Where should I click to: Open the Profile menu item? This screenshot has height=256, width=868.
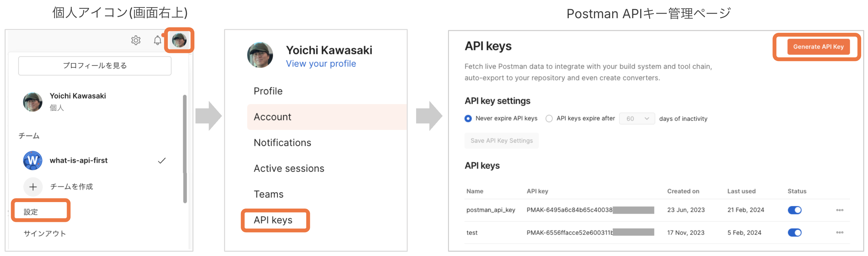click(x=268, y=91)
